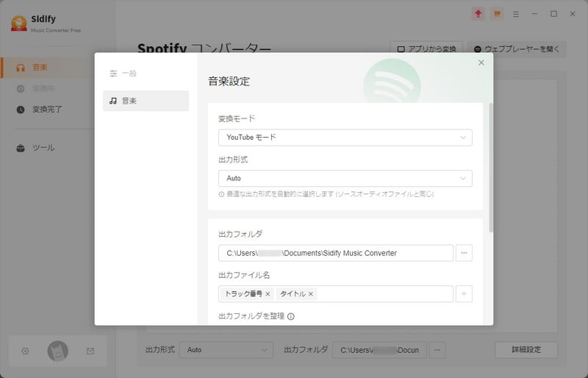This screenshot has width=588, height=378.
Task: Click the Sidify logo icon
Action: coord(19,24)
